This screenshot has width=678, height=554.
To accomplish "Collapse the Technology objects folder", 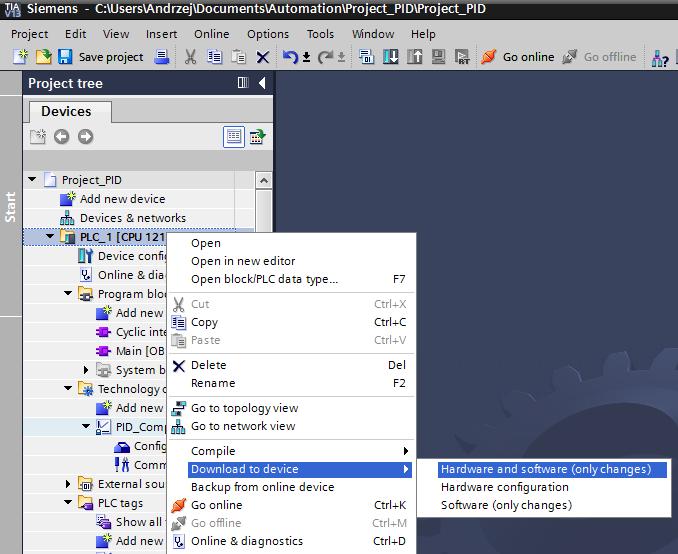I will (68, 388).
